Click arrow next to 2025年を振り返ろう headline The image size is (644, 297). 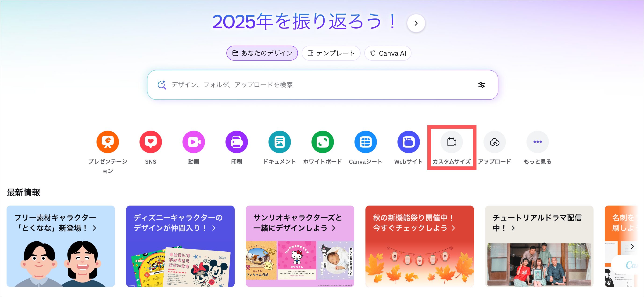(416, 23)
